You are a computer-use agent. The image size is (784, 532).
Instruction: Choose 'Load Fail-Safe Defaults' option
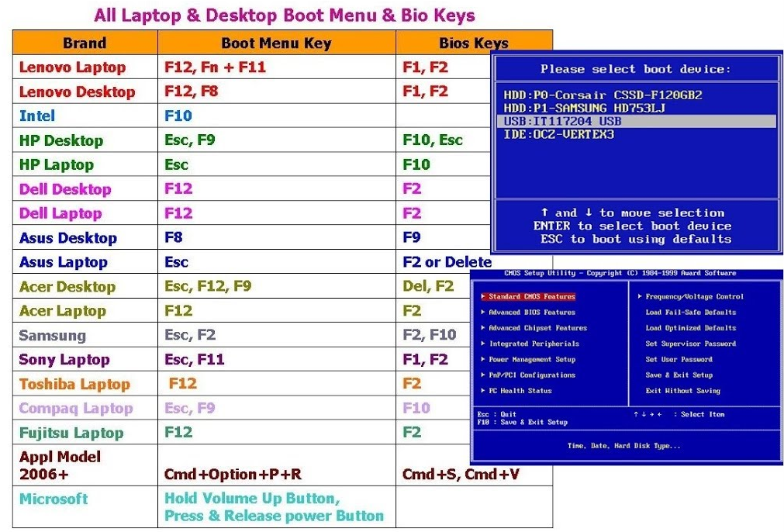click(x=690, y=312)
